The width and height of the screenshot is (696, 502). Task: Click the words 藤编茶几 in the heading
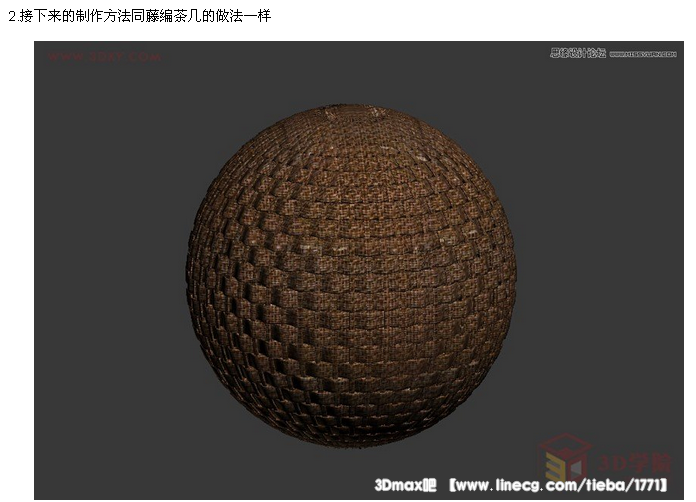coord(178,17)
